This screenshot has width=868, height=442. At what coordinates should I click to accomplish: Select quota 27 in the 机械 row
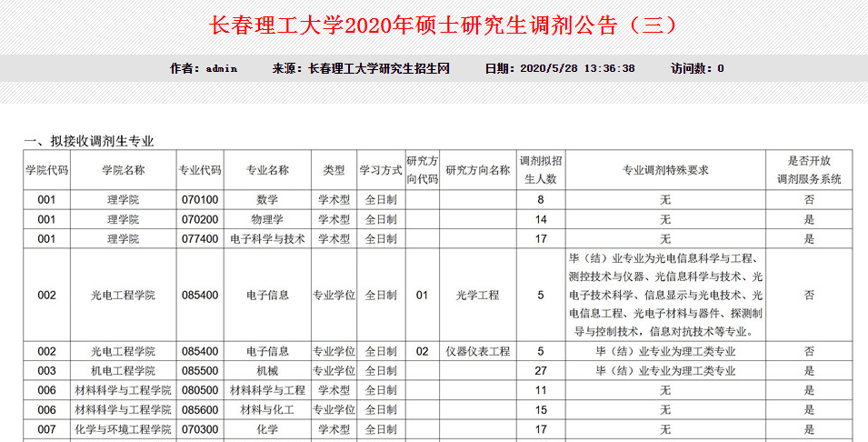pos(541,370)
